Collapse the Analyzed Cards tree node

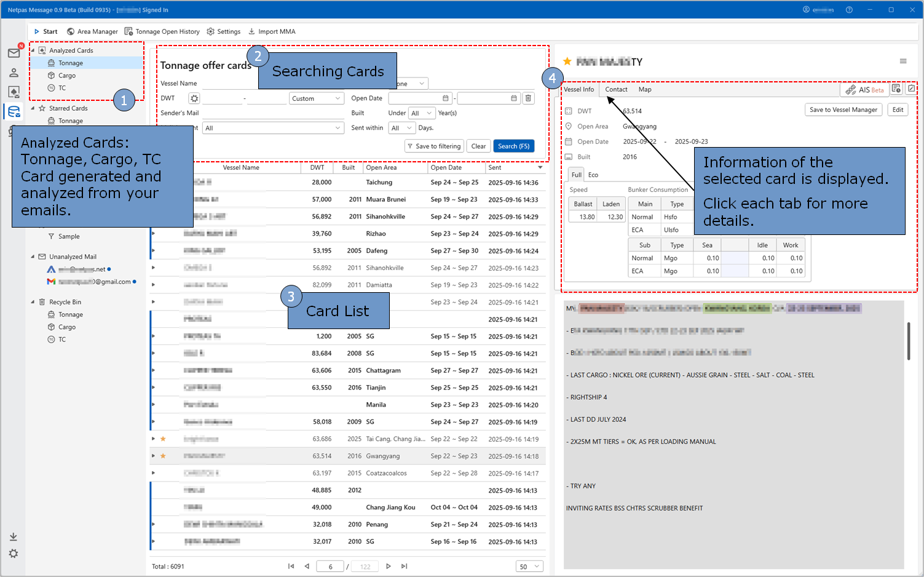pyautogui.click(x=33, y=50)
